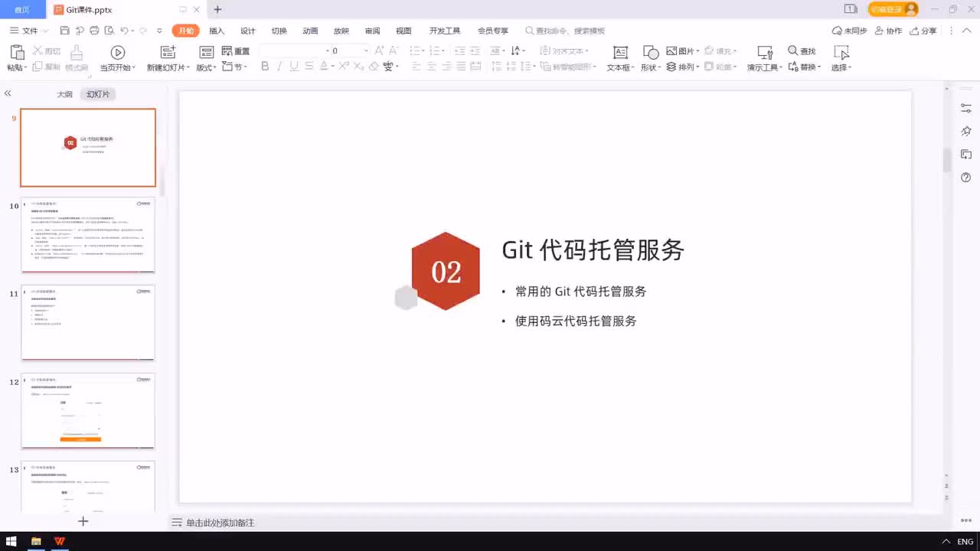The height and width of the screenshot is (551, 980).
Task: Open File Explorer from the taskbar
Action: [x=35, y=541]
